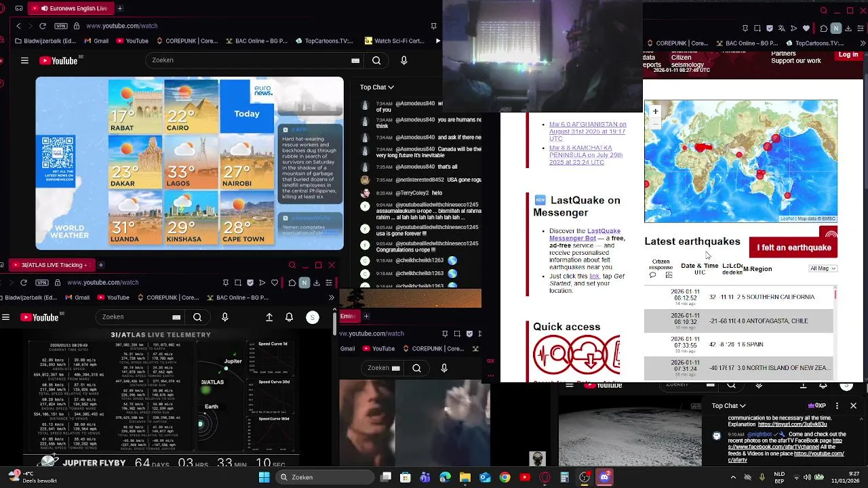Click 'Mw 8.8 KAMCHATKA PENINSULA' earthquake link
The width and height of the screenshot is (868, 488).
tap(586, 155)
